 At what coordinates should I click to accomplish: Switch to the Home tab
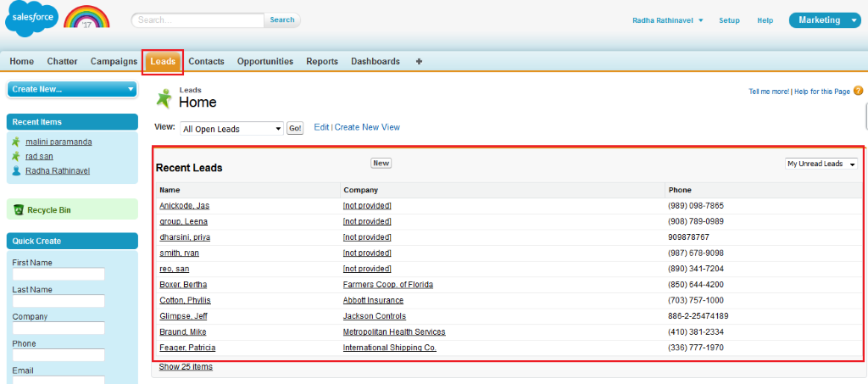[x=21, y=61]
